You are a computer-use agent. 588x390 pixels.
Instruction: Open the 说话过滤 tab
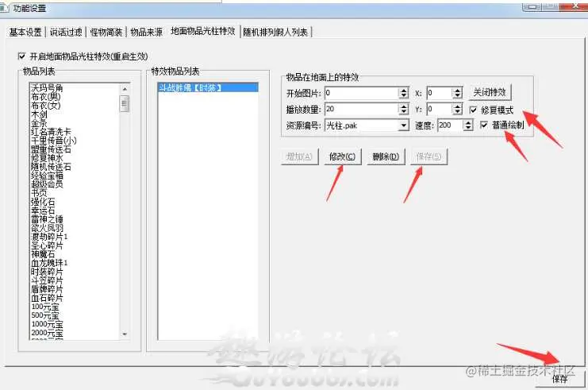66,33
